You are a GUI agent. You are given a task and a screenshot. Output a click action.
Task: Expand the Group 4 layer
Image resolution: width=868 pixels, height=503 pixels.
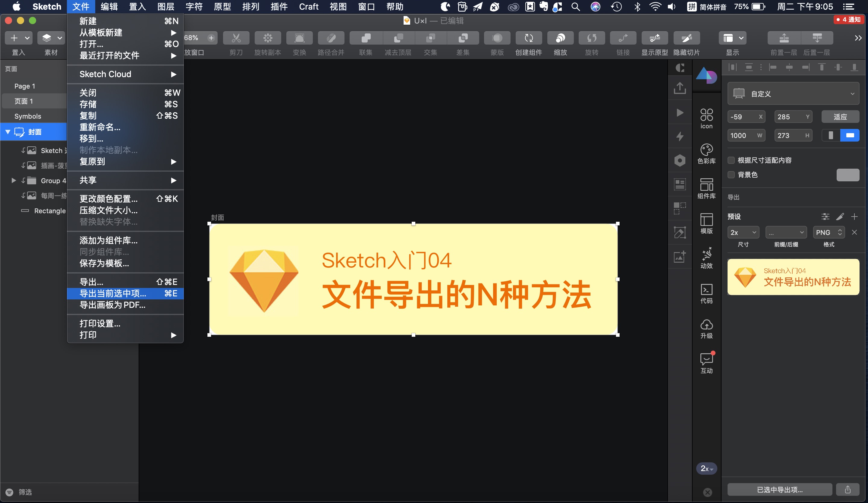click(x=14, y=180)
